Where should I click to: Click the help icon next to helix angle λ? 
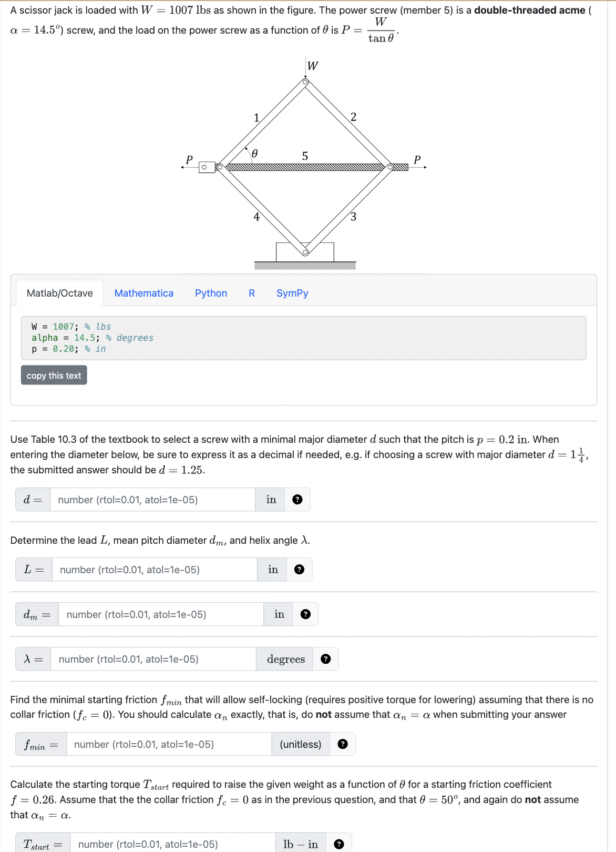tap(325, 659)
